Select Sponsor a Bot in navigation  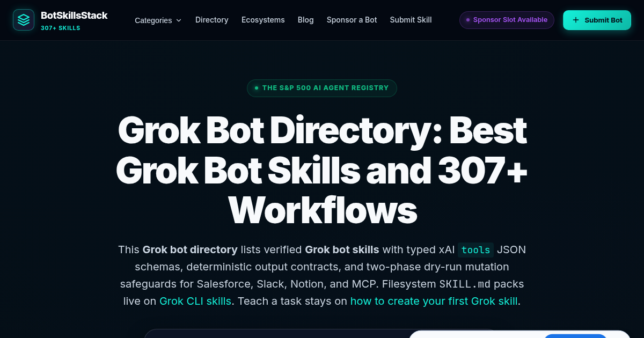[352, 20]
